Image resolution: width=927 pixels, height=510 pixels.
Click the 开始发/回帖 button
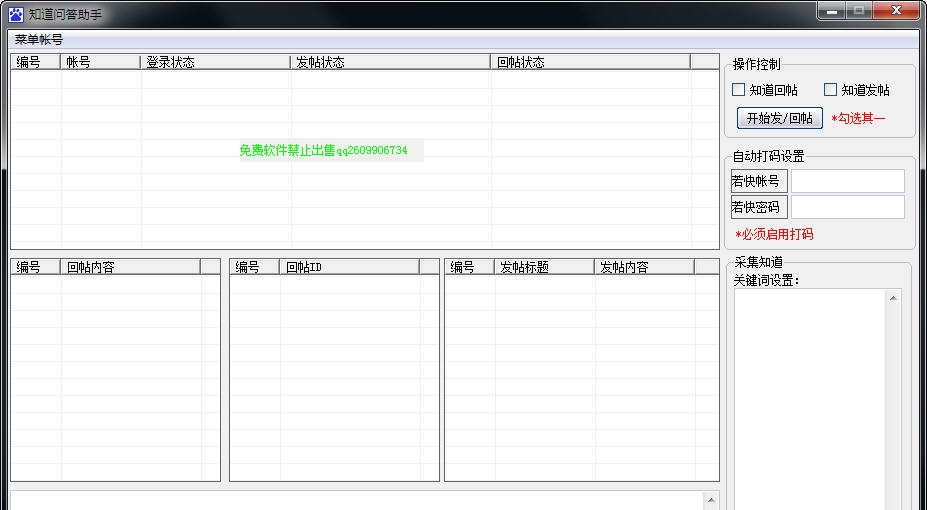tap(779, 118)
